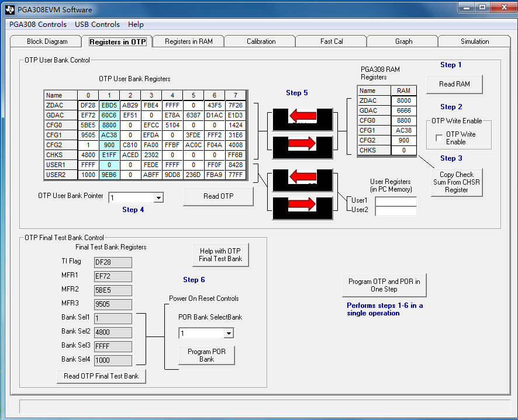Click Program OTP and POR in One Step
The height and width of the screenshot is (420, 518).
384,286
